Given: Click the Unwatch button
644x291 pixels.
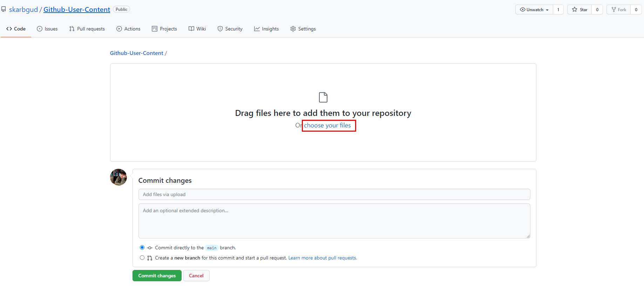Looking at the screenshot, I should coord(534,9).
